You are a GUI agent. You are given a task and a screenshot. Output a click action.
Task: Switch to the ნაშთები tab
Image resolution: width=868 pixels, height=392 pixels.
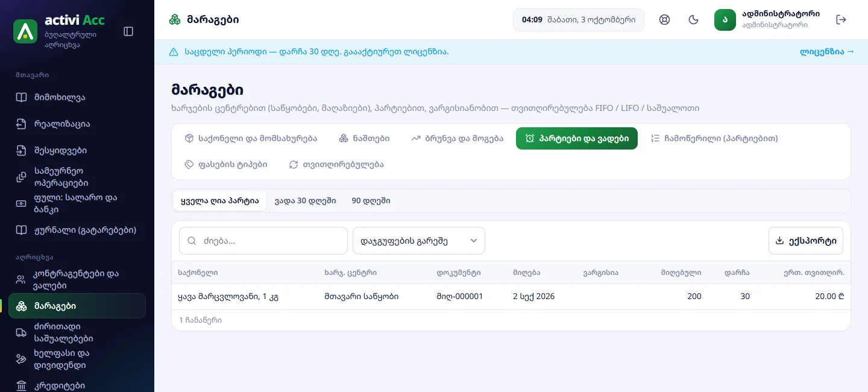364,138
